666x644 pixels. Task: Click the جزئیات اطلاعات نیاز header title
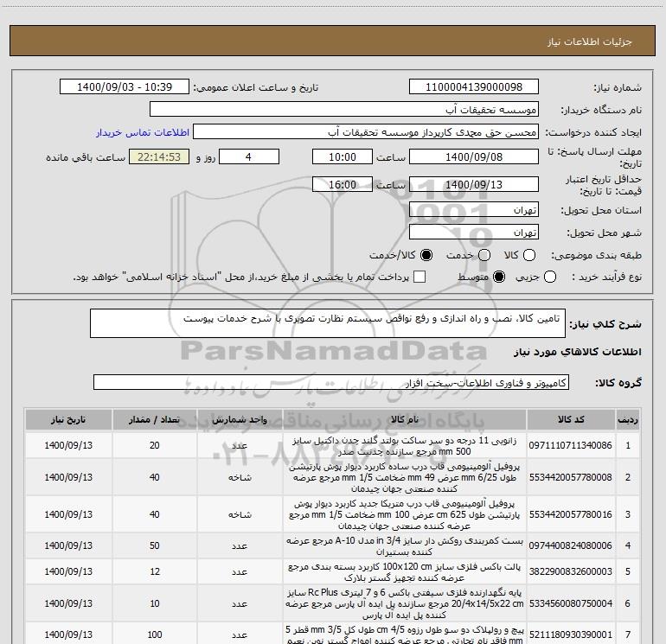point(589,41)
